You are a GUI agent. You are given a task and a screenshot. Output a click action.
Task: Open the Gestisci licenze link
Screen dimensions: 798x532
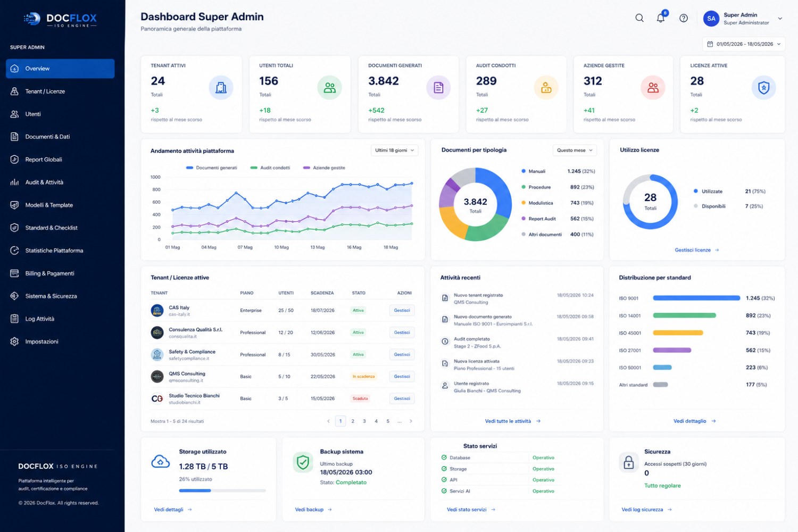pyautogui.click(x=697, y=250)
